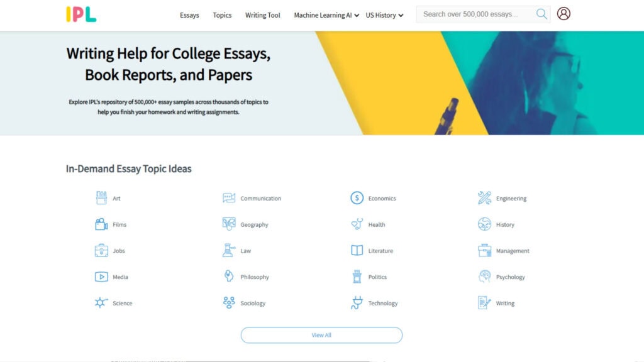
Task: Open the Engineering topic link
Action: 511,198
